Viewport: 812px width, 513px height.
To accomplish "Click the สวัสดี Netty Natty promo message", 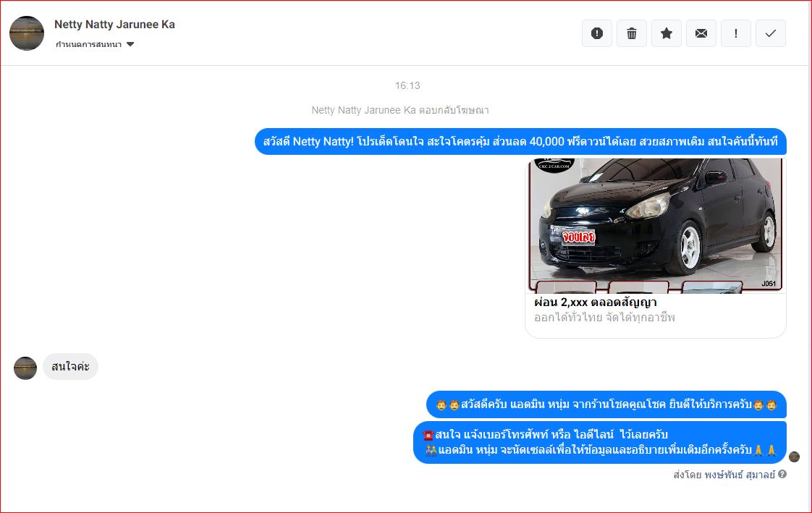I will [520, 142].
